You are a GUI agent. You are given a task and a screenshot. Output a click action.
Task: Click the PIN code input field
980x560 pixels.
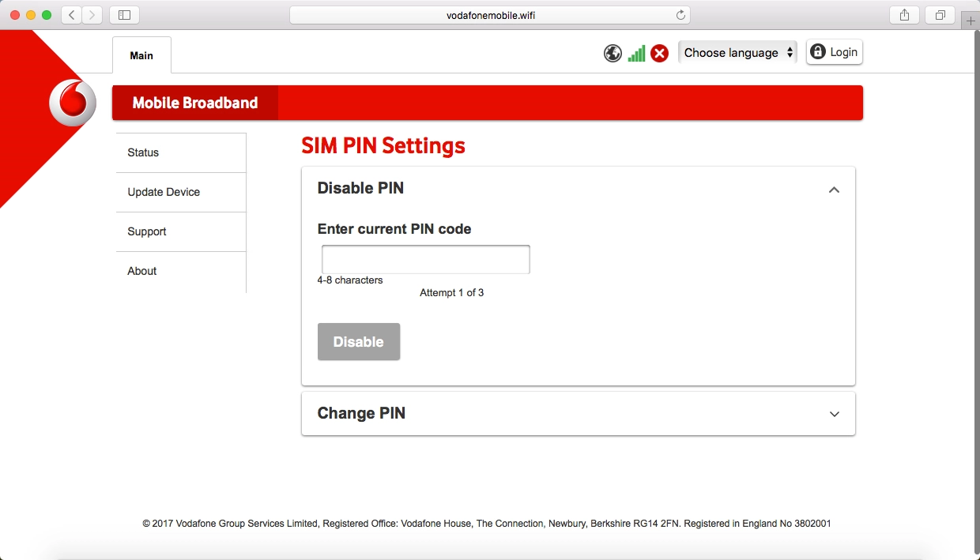(x=425, y=259)
